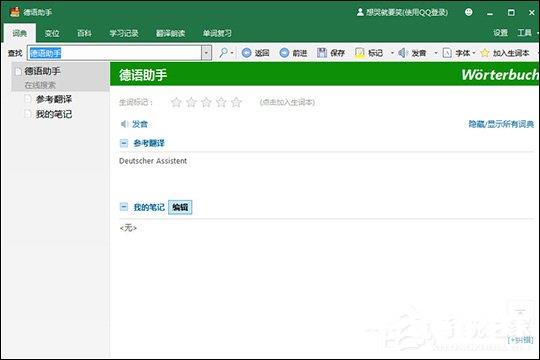Mark the word with the 标记 icon
Screen dimensions: 540x360
(x=360, y=53)
